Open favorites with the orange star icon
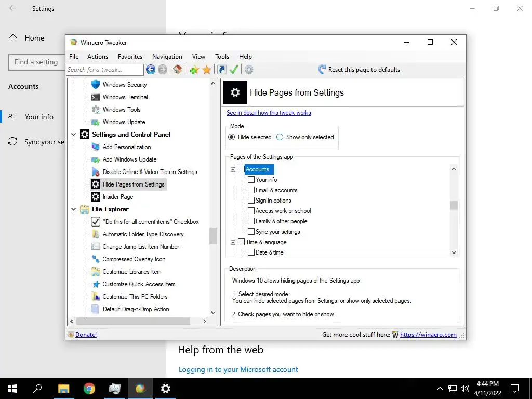 pyautogui.click(x=207, y=70)
